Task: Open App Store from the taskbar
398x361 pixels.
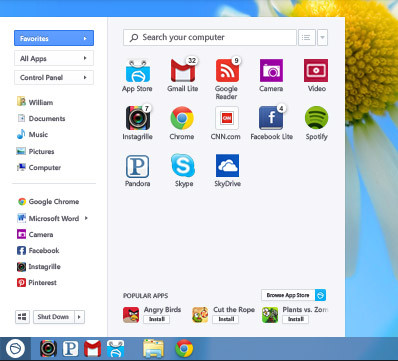Action: coord(116,349)
